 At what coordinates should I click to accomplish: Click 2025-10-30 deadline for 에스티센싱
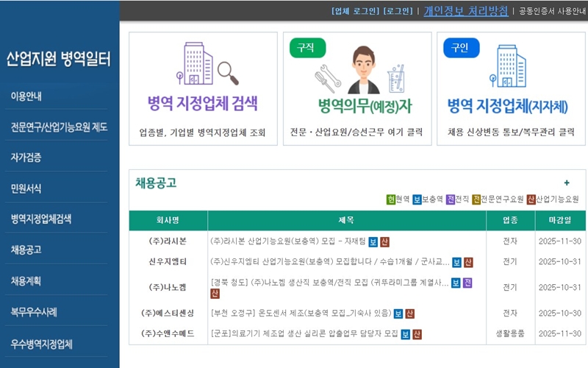pos(560,313)
